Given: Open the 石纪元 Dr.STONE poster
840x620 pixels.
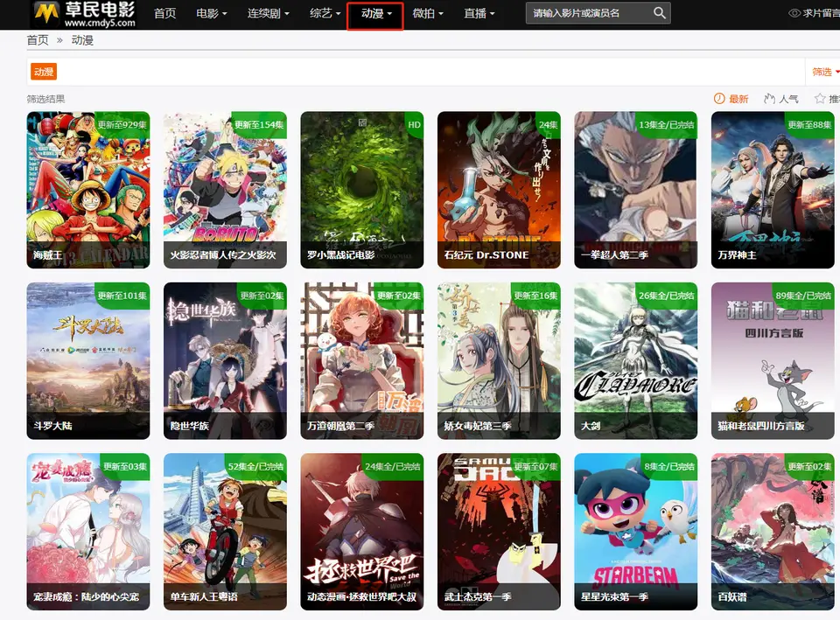Looking at the screenshot, I should click(x=499, y=190).
